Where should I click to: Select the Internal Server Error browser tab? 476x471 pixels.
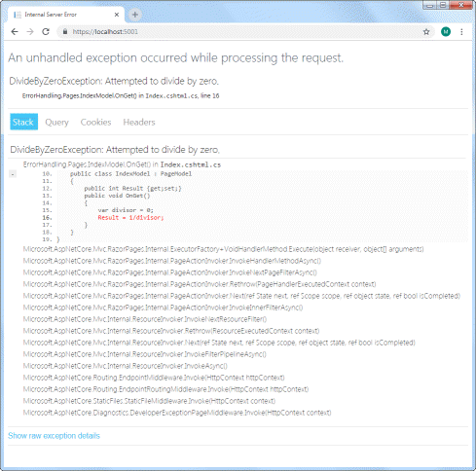pos(65,15)
